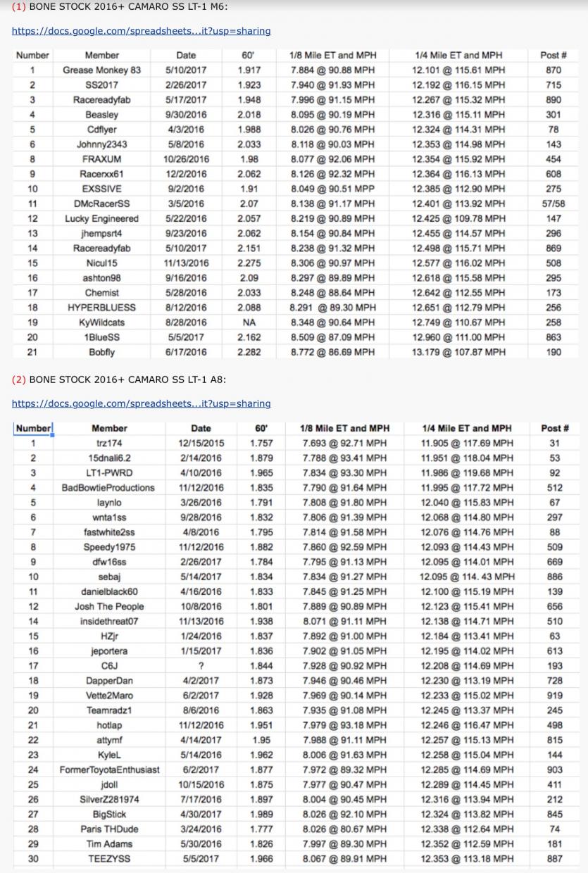The width and height of the screenshot is (588, 873).
Task: Select the trz174 member cell
Action: 109,443
